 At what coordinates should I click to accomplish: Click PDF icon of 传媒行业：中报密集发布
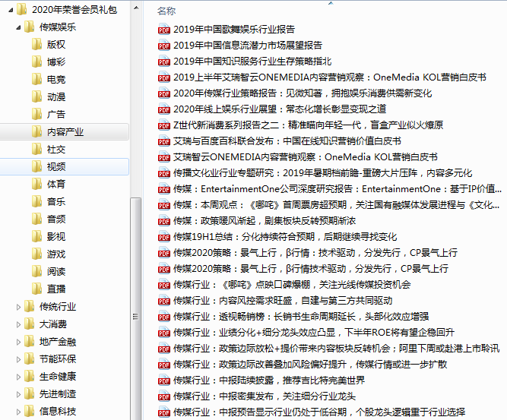coord(164,396)
